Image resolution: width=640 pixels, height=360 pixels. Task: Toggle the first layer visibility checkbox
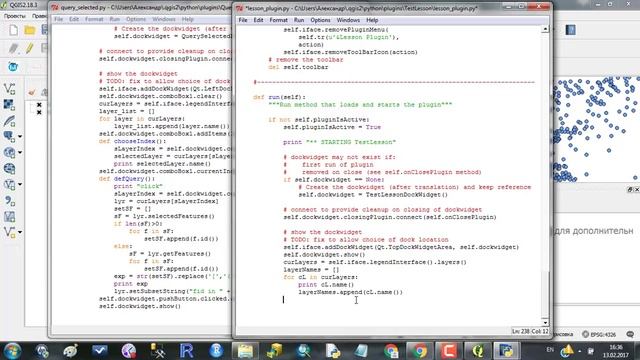click(39, 105)
